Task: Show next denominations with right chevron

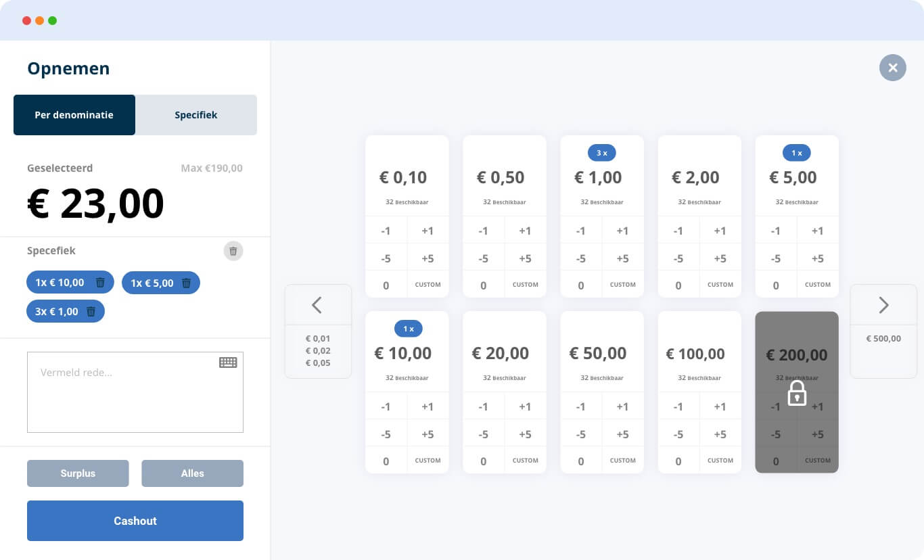Action: [883, 305]
